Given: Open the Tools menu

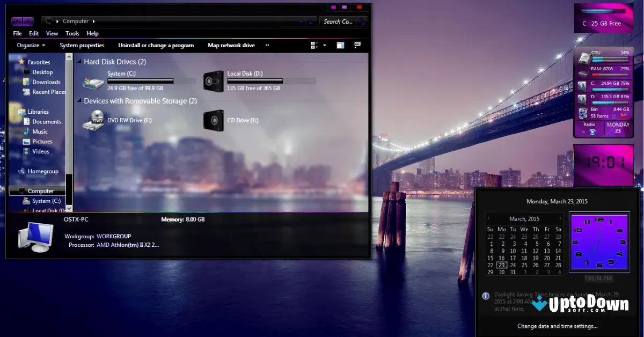Looking at the screenshot, I should pos(72,33).
